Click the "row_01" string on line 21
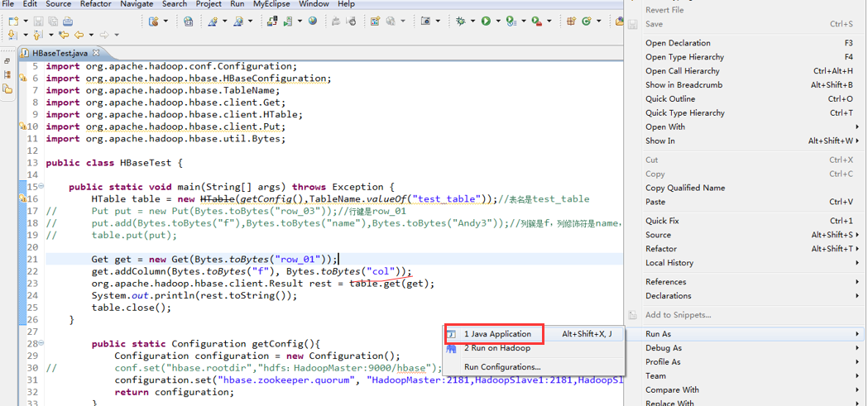868x406 pixels. point(299,260)
